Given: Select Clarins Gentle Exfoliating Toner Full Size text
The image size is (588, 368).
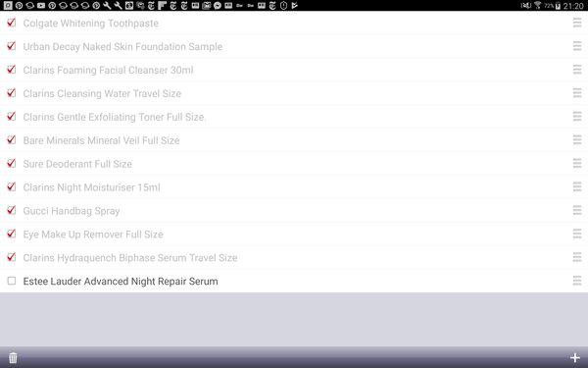Looking at the screenshot, I should pyautogui.click(x=115, y=117).
